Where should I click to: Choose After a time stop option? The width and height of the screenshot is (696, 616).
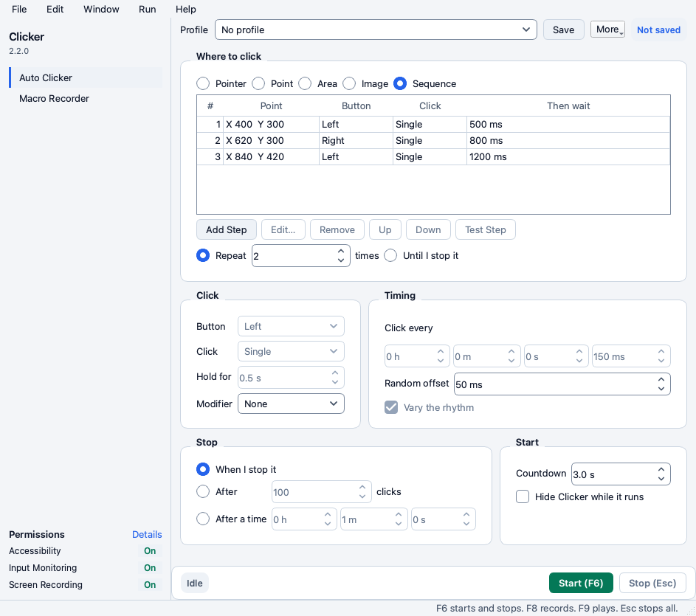(203, 519)
